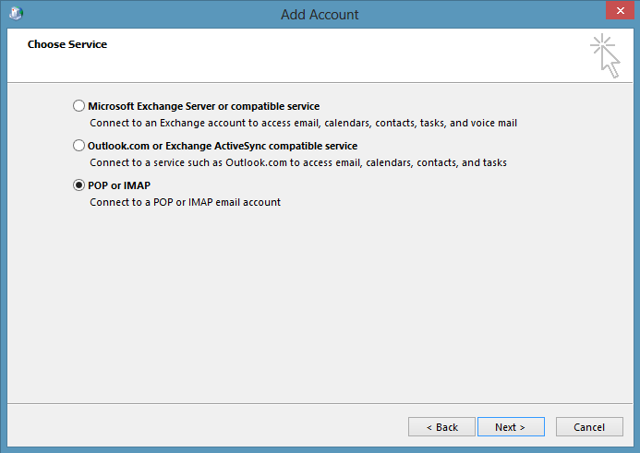Click the "Connect to an Exchange account" description
Screen dimensions: 640x453
[302, 122]
